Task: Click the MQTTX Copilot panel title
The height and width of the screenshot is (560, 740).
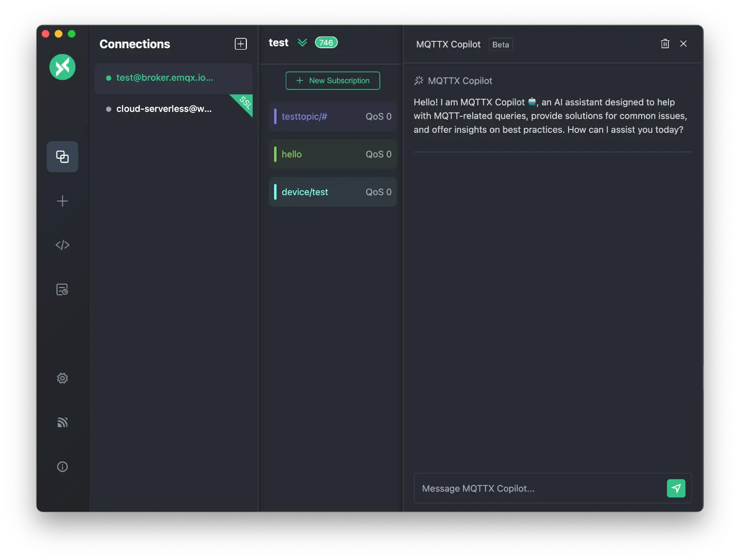Action: [448, 44]
